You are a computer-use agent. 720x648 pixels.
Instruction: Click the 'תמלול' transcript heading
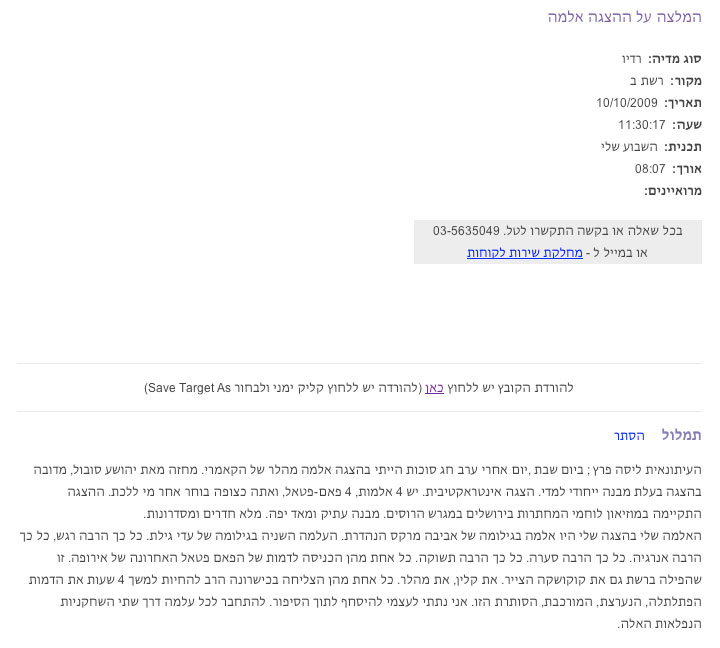[681, 435]
